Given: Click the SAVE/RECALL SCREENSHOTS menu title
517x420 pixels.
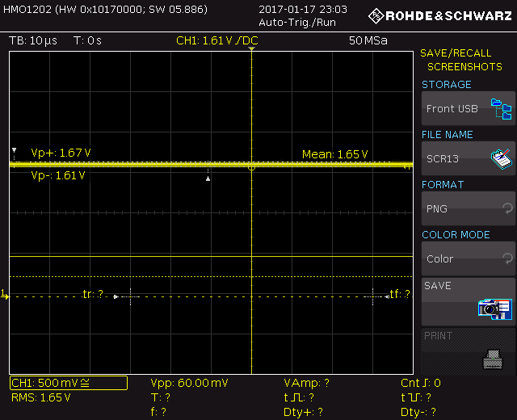Looking at the screenshot, I should coord(461,60).
